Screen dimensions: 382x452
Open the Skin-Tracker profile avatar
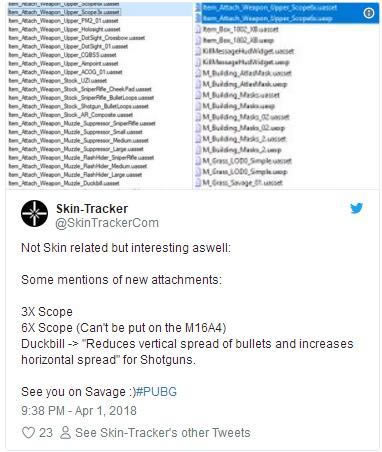(34, 214)
